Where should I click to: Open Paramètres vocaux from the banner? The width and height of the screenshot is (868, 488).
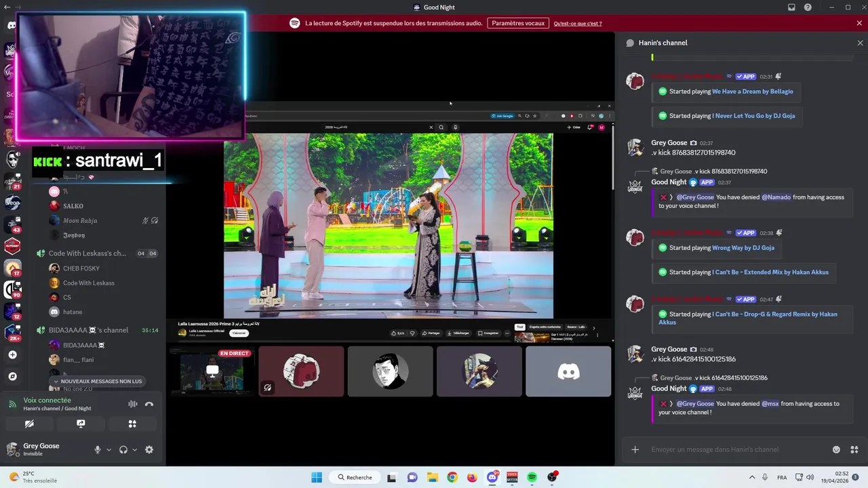click(518, 23)
